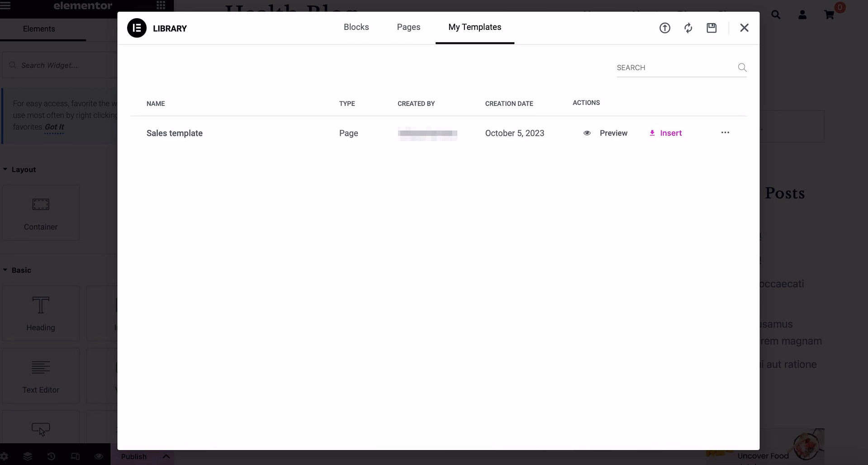Open the Import Template dialog
The image size is (868, 465).
pyautogui.click(x=665, y=28)
